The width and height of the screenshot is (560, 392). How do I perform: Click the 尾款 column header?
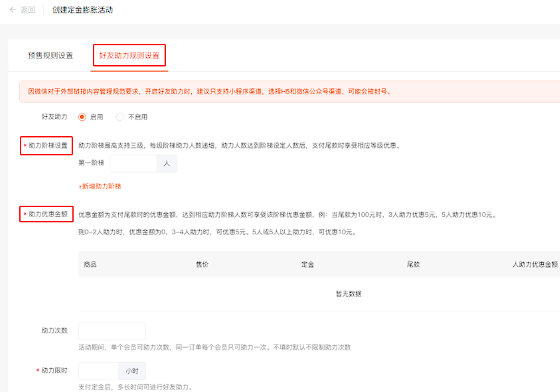pyautogui.click(x=413, y=264)
